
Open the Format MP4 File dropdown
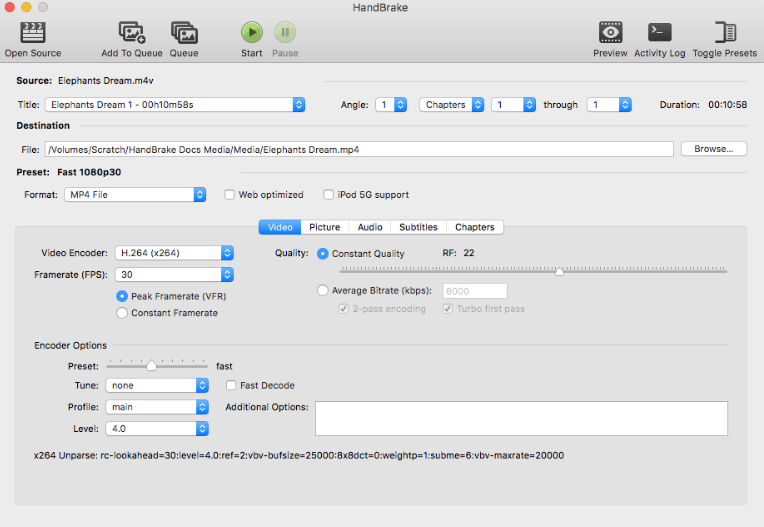click(135, 195)
